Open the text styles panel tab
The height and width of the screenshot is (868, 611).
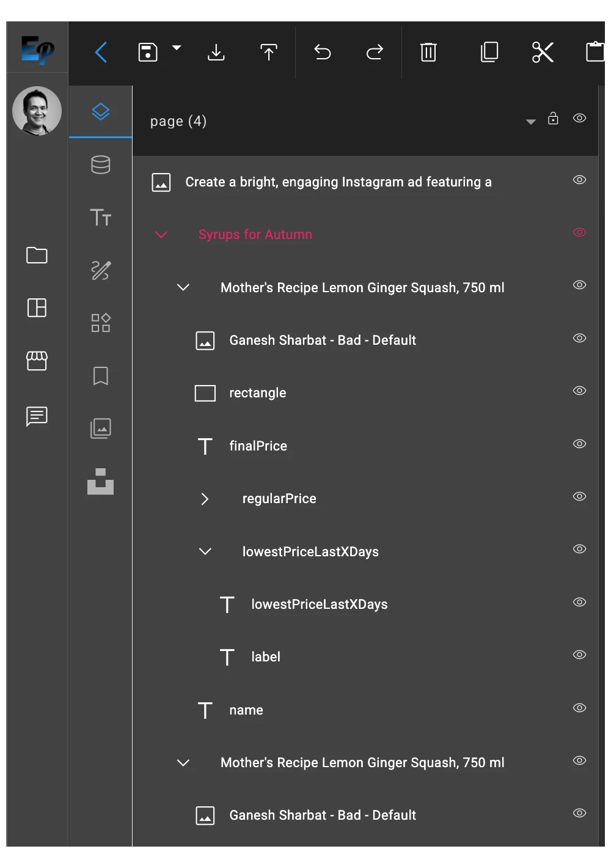[101, 218]
